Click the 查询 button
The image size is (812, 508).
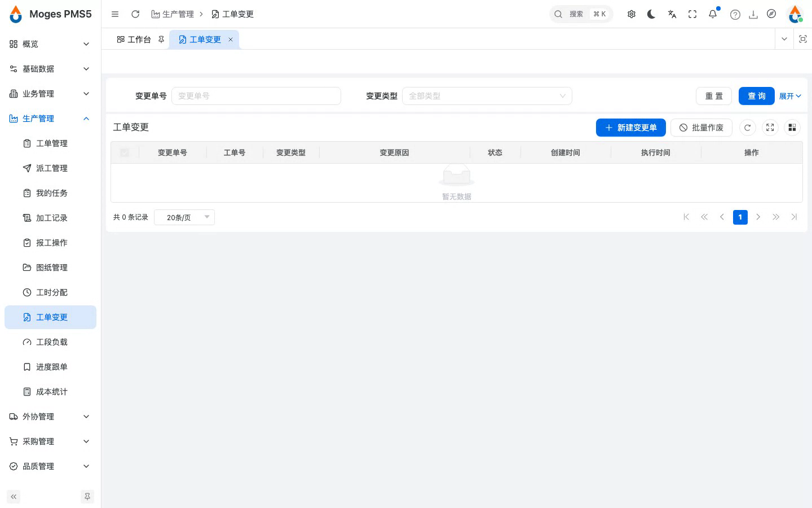click(x=757, y=96)
